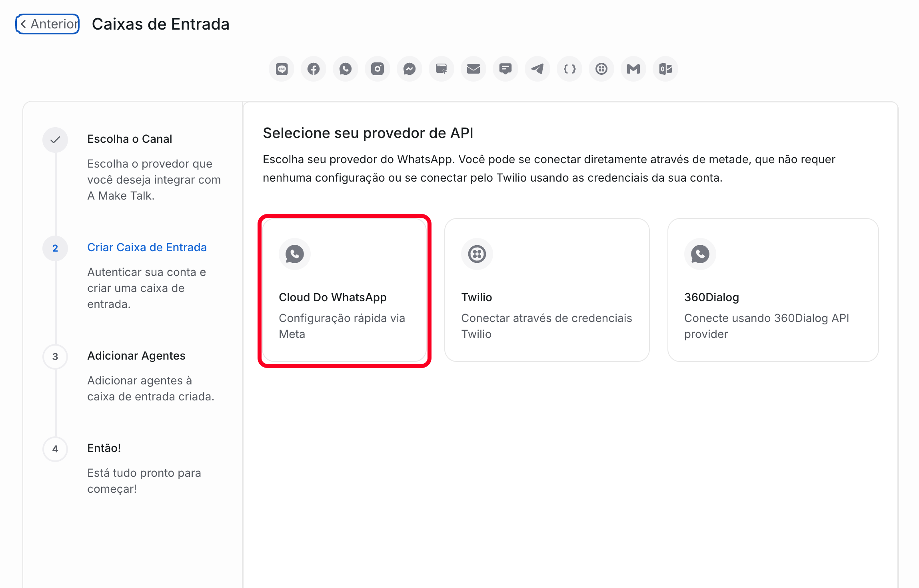Select the Instagram channel icon
The width and height of the screenshot is (919, 588).
(378, 68)
